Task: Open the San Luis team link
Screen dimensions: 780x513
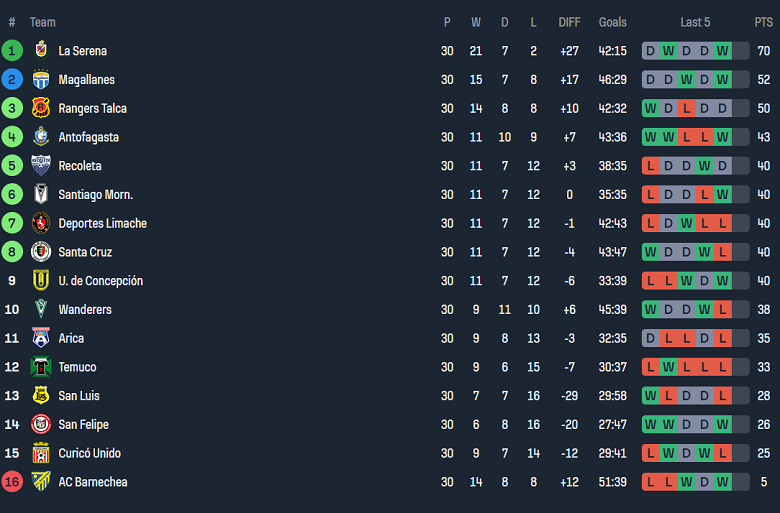Action: coord(79,396)
